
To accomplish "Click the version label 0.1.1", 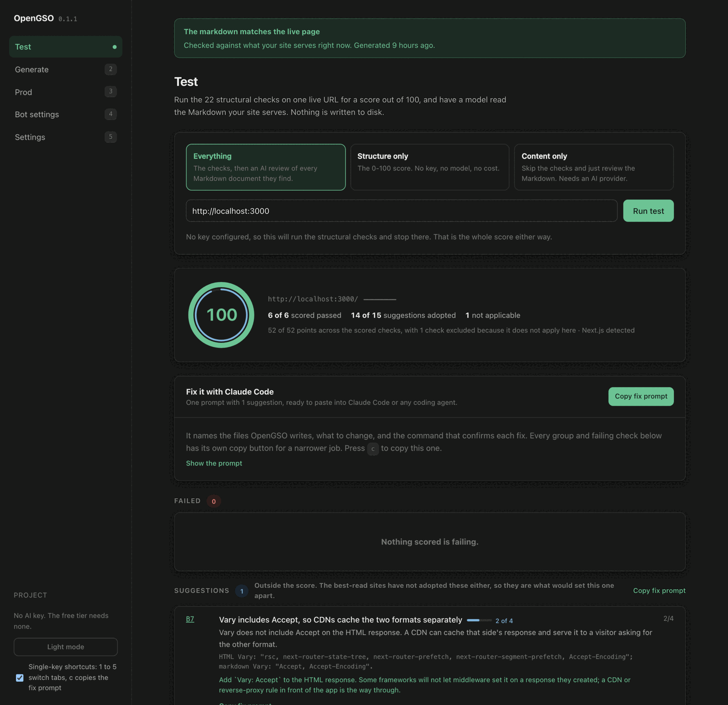I will (68, 19).
